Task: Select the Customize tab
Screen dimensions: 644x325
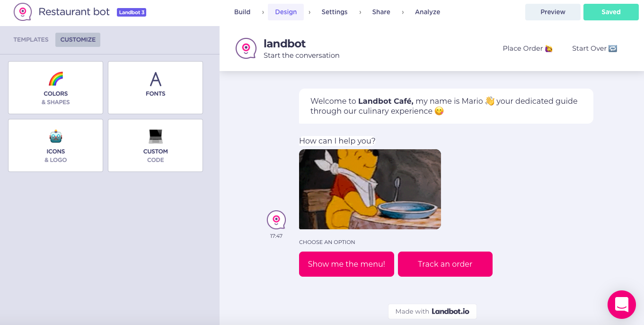Action: point(78,39)
